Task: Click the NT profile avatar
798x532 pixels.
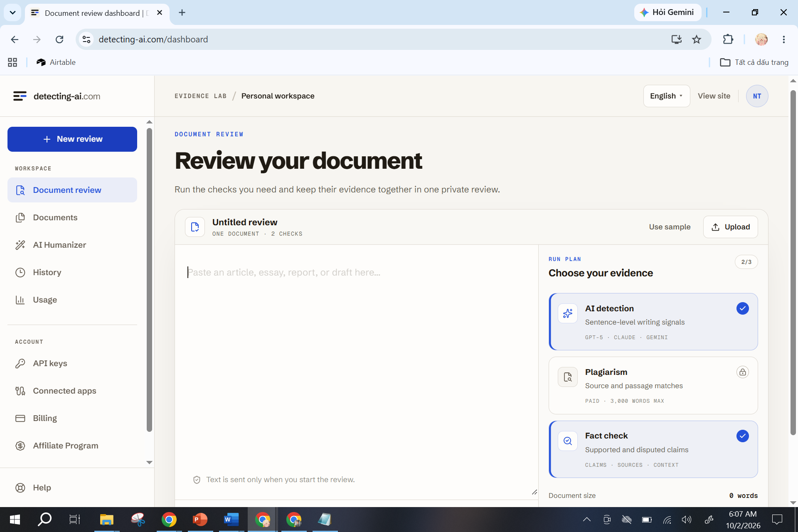Action: [757, 96]
